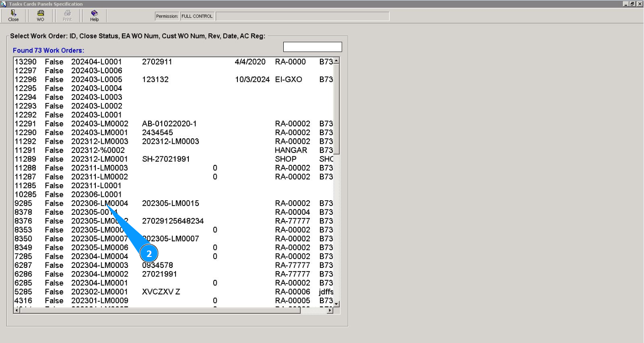
Task: Pick work order 12294 from the list
Action: (174, 97)
